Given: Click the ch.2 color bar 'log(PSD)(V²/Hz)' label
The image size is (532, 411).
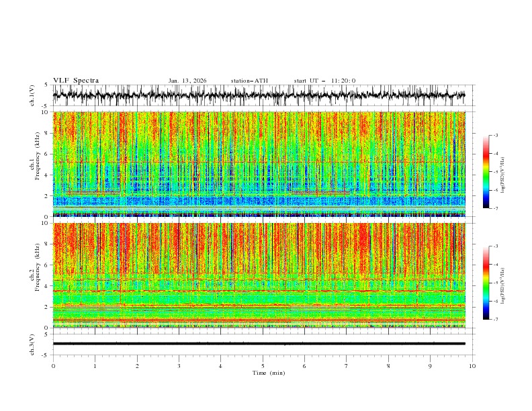Looking at the screenshot, I should coord(502,286).
